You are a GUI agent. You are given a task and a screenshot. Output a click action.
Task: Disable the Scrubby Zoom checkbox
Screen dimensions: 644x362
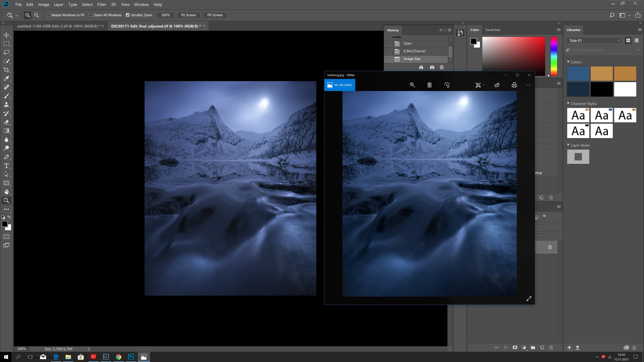click(128, 15)
